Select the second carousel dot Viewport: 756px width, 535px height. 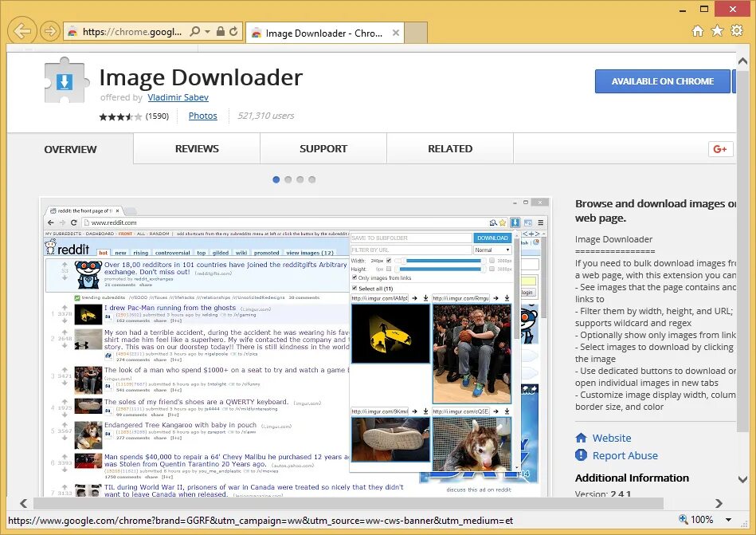click(288, 179)
